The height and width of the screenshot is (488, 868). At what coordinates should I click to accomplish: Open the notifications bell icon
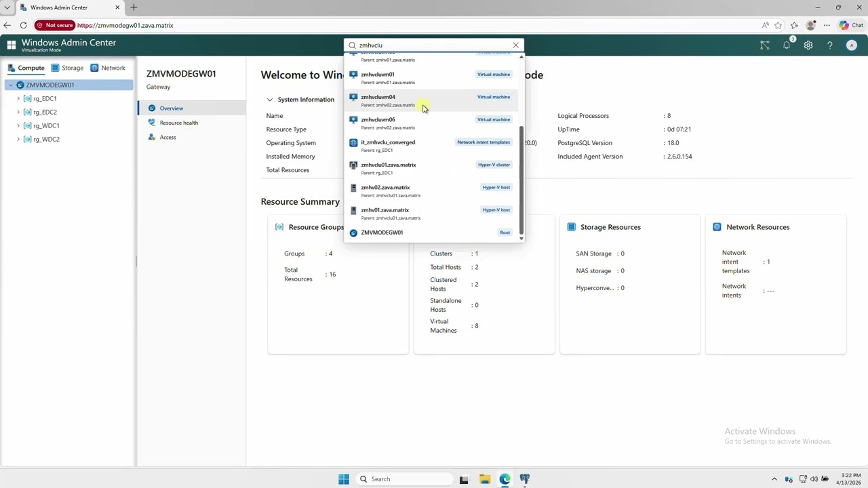tap(787, 45)
